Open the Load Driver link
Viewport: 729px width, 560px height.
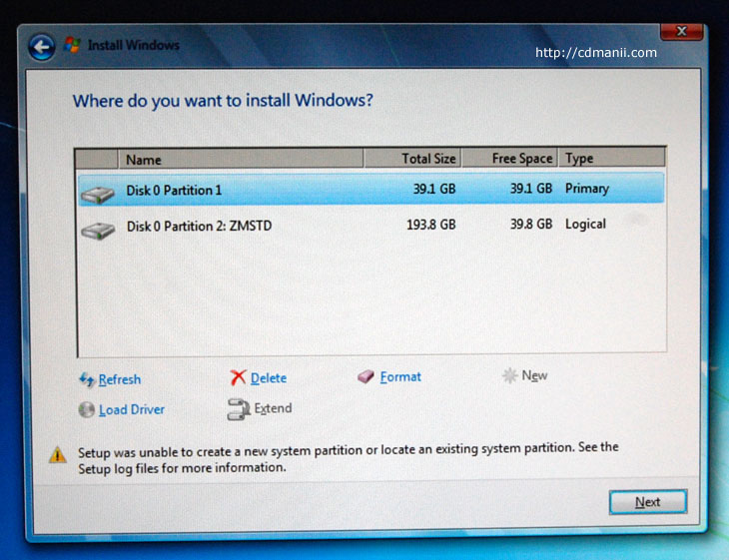(x=132, y=409)
